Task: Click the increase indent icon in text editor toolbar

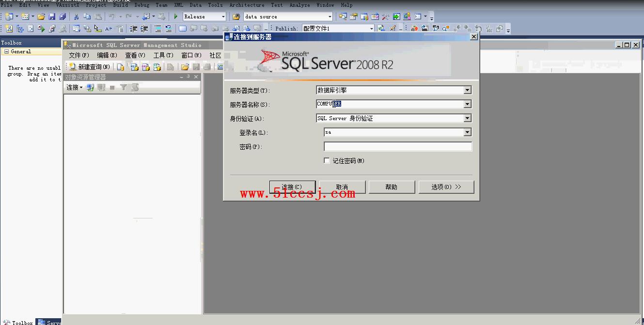Action: [x=144, y=29]
